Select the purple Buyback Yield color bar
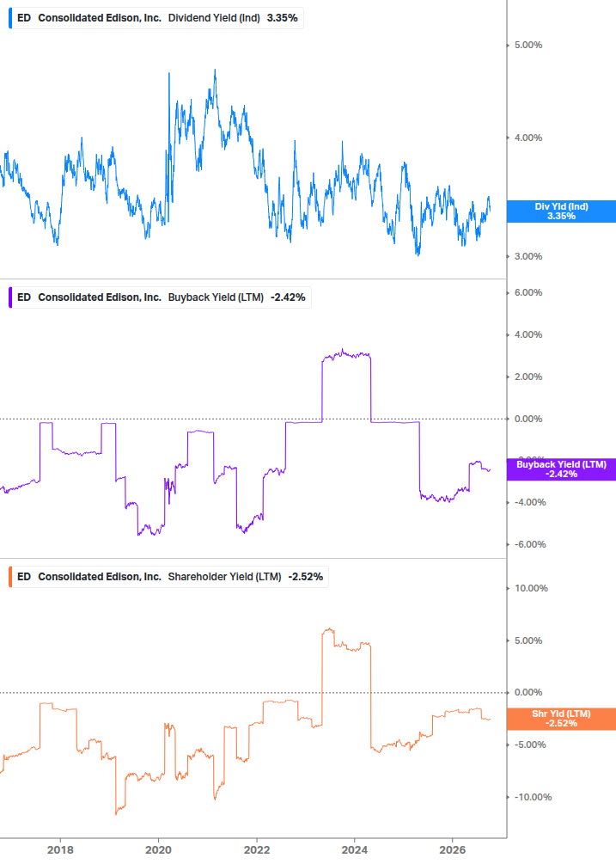The width and height of the screenshot is (616, 864). point(10,297)
